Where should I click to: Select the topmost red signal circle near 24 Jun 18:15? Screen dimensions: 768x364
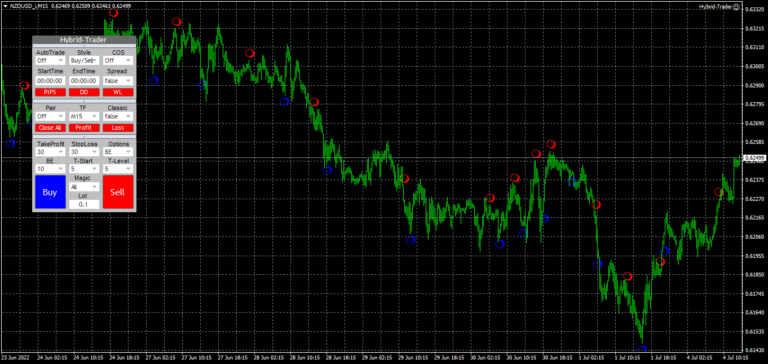pyautogui.click(x=113, y=13)
